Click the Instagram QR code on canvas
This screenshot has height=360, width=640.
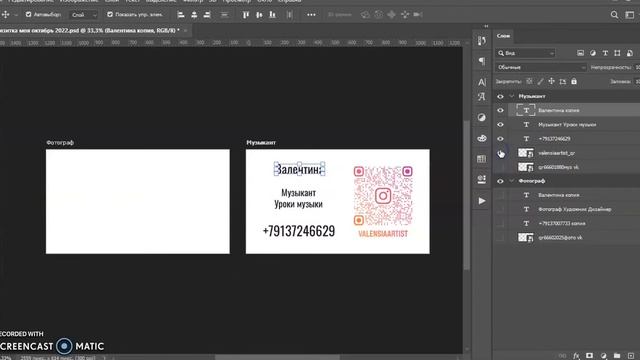tap(383, 196)
